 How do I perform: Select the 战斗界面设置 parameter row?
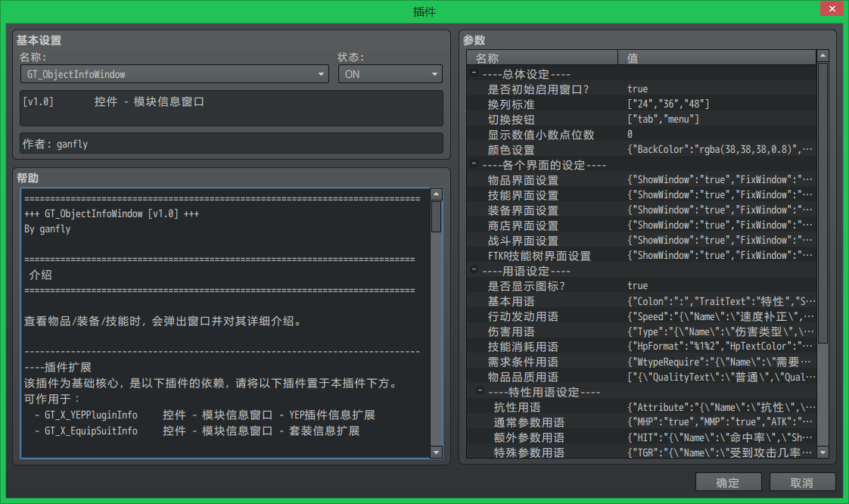point(642,241)
